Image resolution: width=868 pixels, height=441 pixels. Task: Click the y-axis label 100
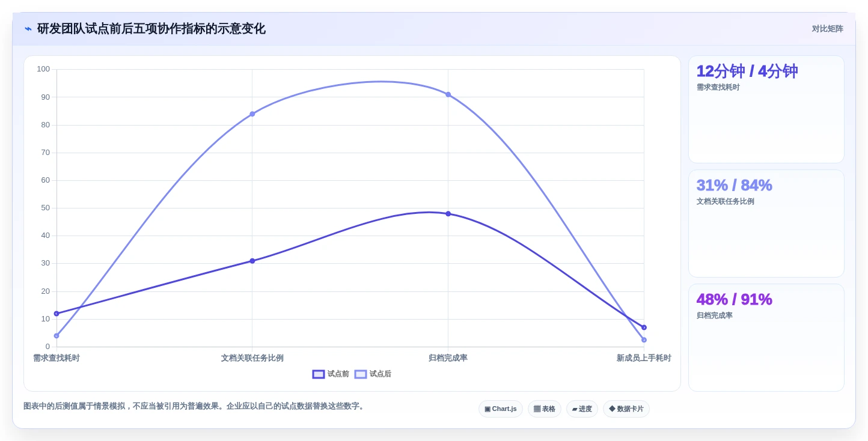click(x=43, y=69)
